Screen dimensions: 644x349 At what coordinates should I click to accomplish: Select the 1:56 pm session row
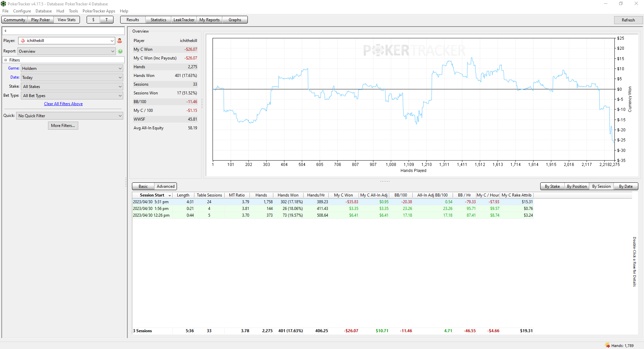point(332,209)
